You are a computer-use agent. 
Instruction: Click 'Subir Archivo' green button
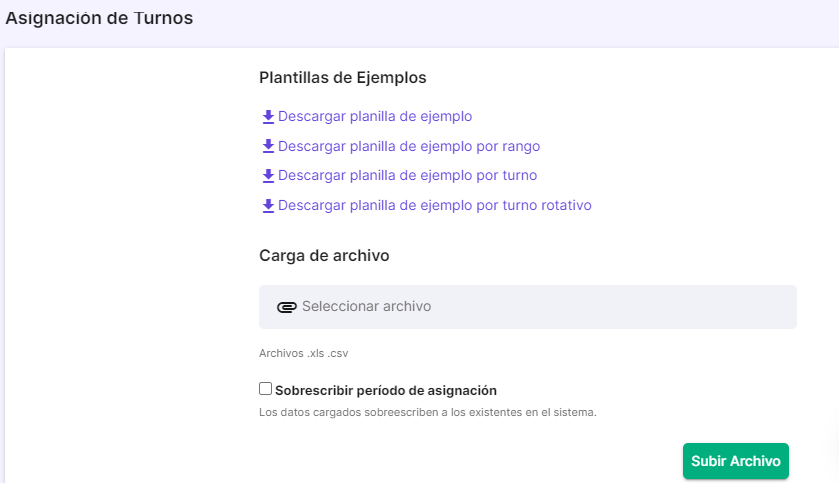point(735,461)
